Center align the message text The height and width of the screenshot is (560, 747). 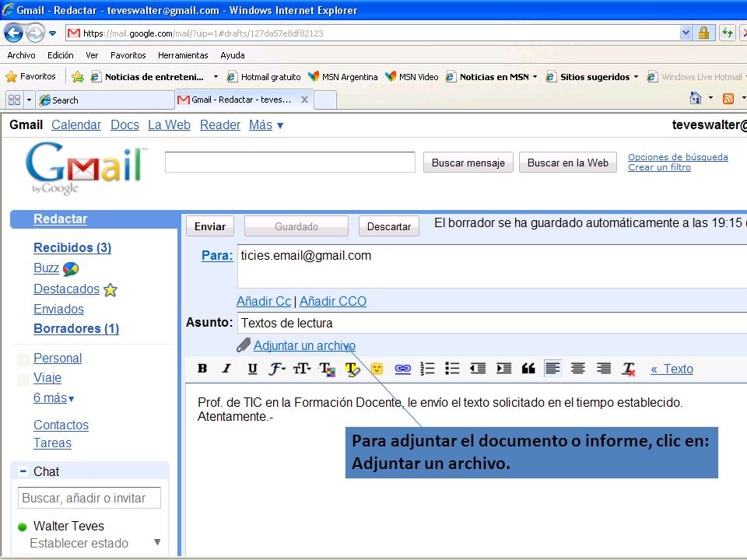click(578, 369)
